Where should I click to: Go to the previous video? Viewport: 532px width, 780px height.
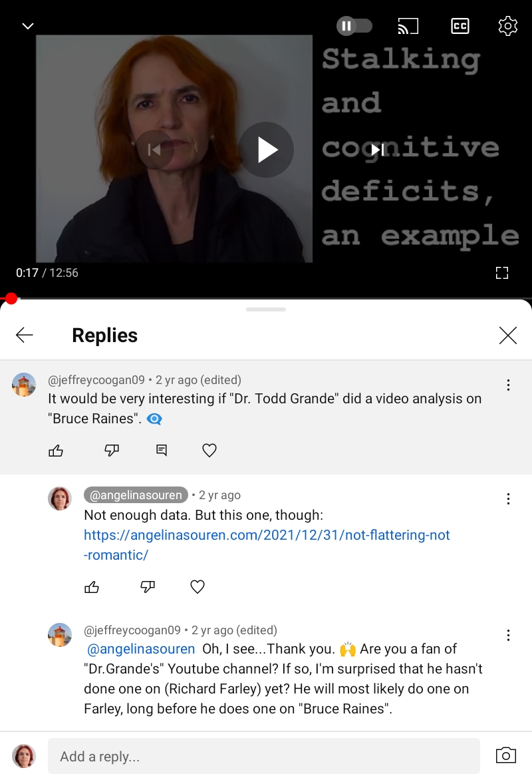(x=155, y=150)
